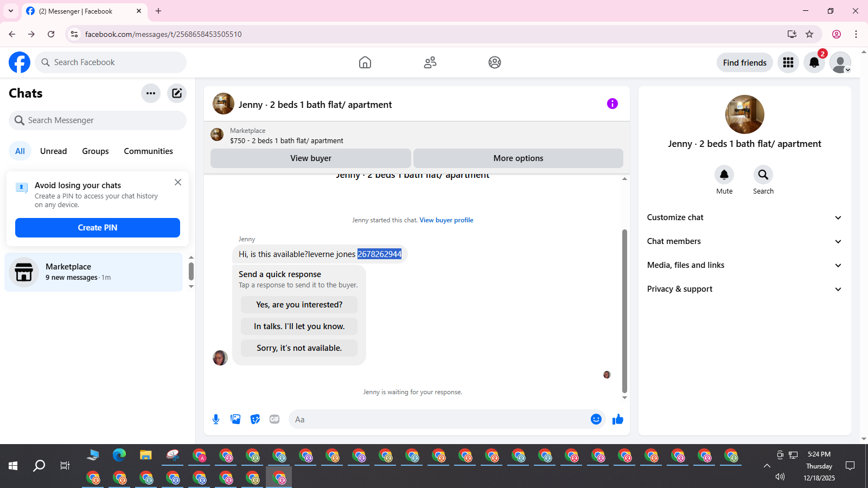Click Marketplace listing $750 - 2 beds banner
This screenshot has height=488, width=868.
point(417,136)
